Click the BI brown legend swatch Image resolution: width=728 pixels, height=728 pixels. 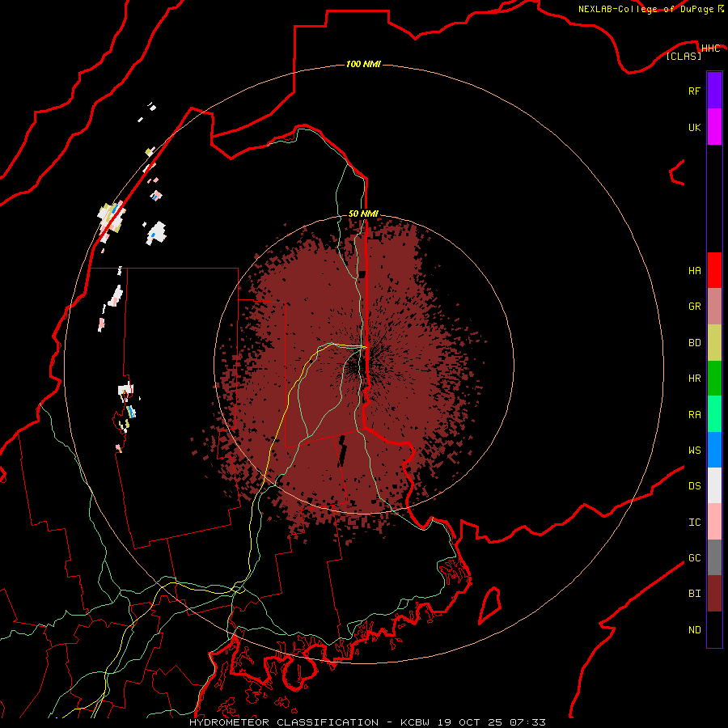714,594
